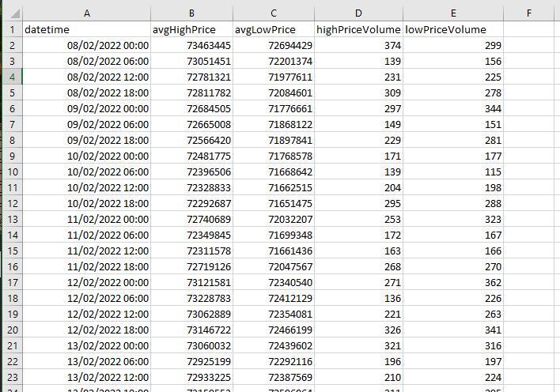
Task: Select avgHighPrice value 73051451
Action: (191, 61)
